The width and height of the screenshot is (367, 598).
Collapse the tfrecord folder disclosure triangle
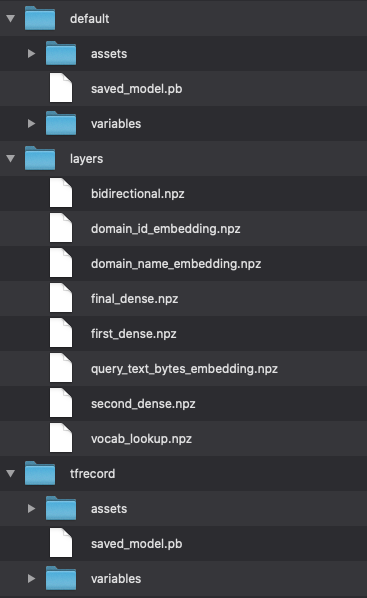pos(11,473)
